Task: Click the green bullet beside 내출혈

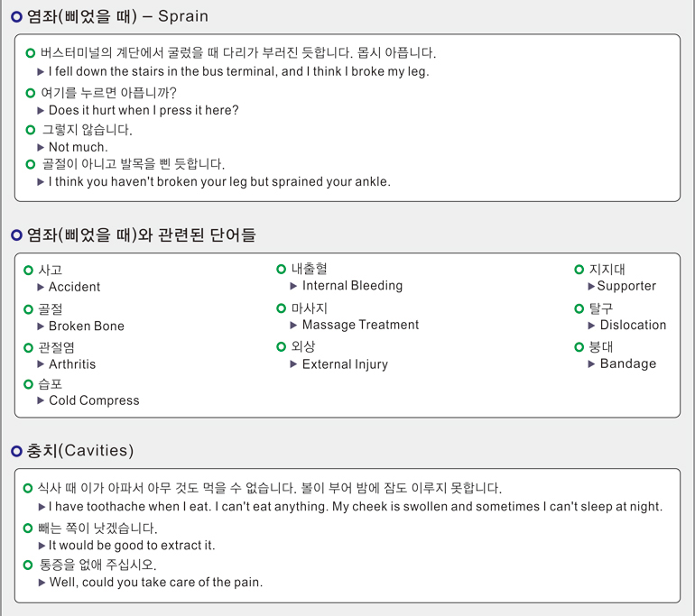Action: pyautogui.click(x=281, y=269)
